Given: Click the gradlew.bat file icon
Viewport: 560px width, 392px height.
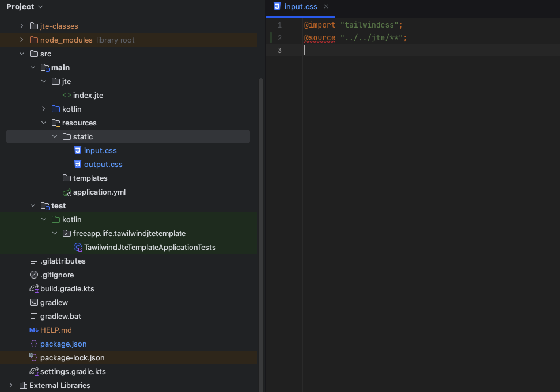Looking at the screenshot, I should coord(34,317).
